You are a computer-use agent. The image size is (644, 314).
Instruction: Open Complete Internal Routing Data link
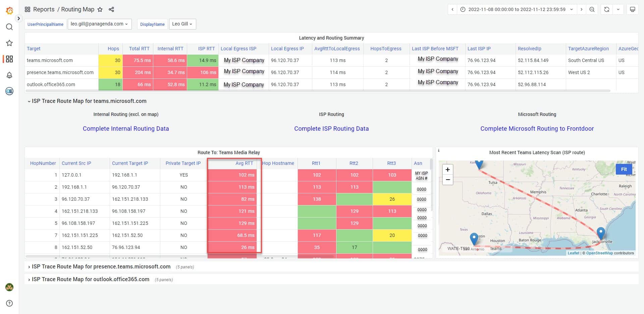[126, 129]
